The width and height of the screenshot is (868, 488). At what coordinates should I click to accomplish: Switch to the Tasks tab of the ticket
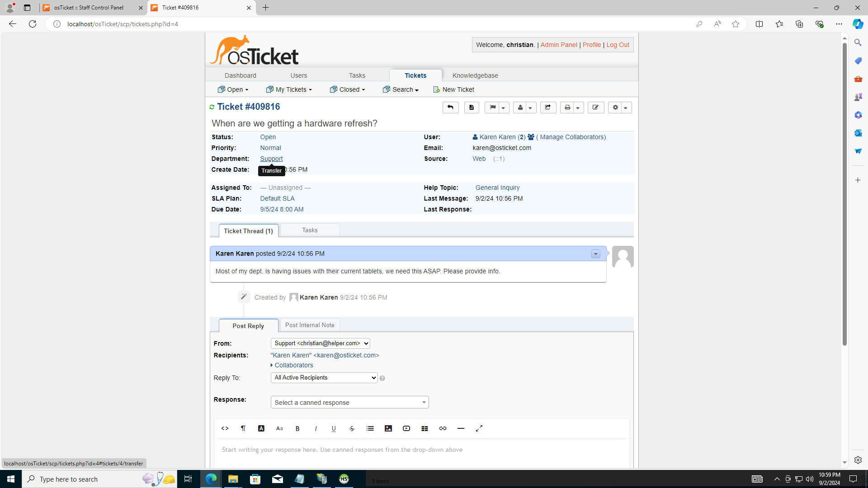[310, 230]
